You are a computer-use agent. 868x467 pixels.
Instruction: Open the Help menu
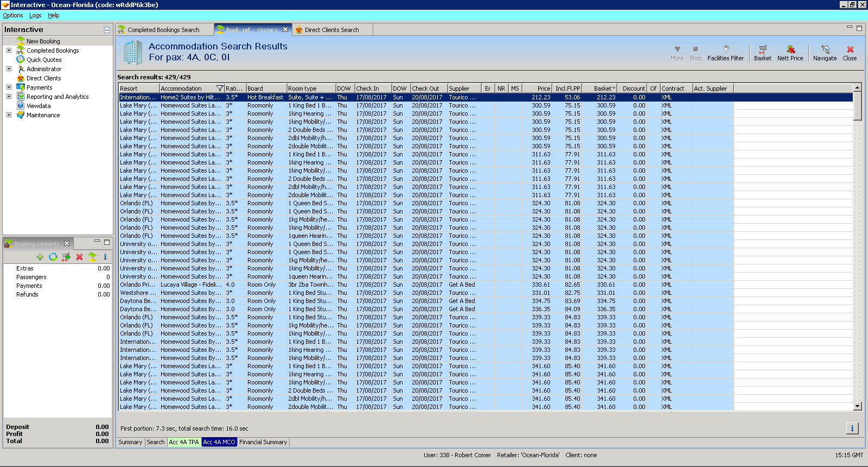[x=53, y=15]
